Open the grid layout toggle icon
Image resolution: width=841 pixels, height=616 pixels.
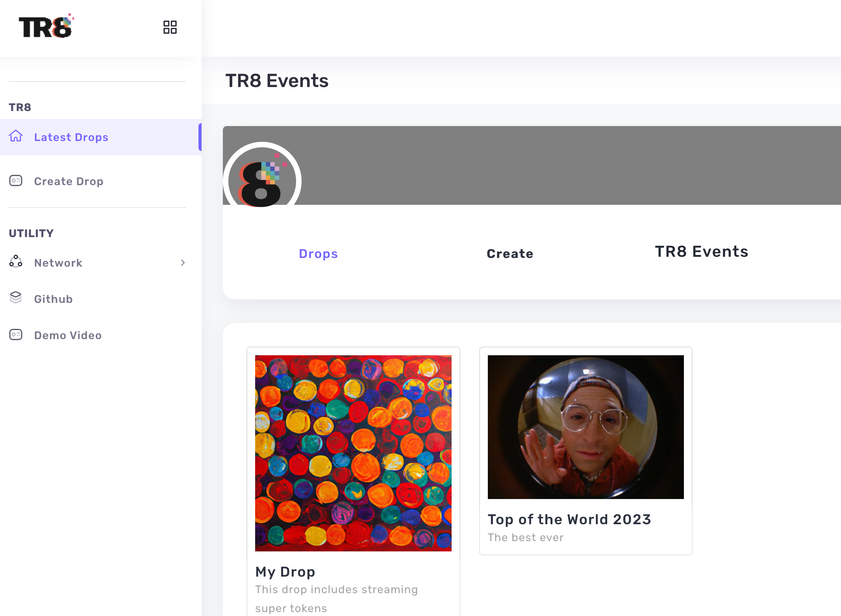[170, 27]
